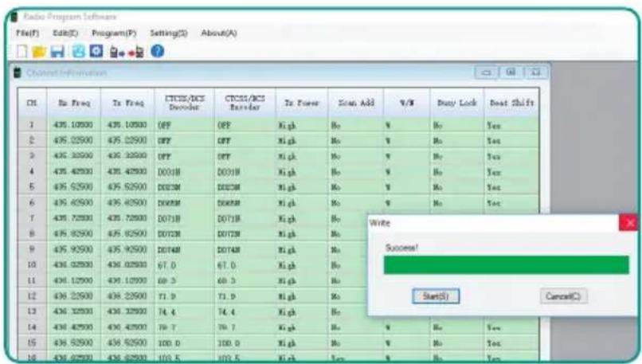
Task: Click W/N cell in channel 6 row
Action: coord(406,202)
